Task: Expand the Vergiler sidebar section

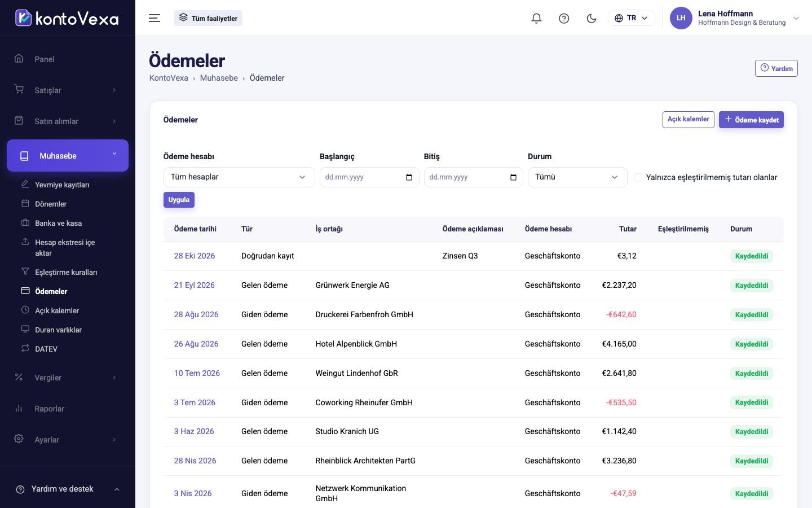Action: click(68, 378)
